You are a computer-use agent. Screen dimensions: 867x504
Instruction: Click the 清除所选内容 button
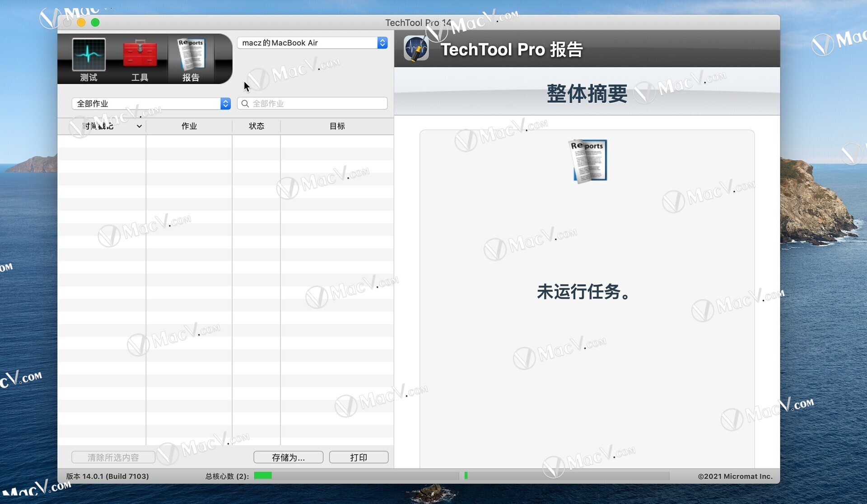tap(113, 458)
